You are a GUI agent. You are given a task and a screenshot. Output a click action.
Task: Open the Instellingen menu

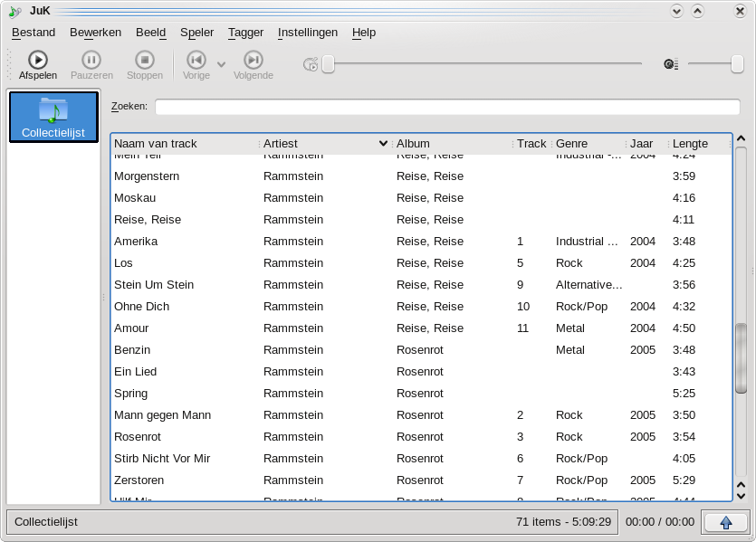pyautogui.click(x=308, y=33)
